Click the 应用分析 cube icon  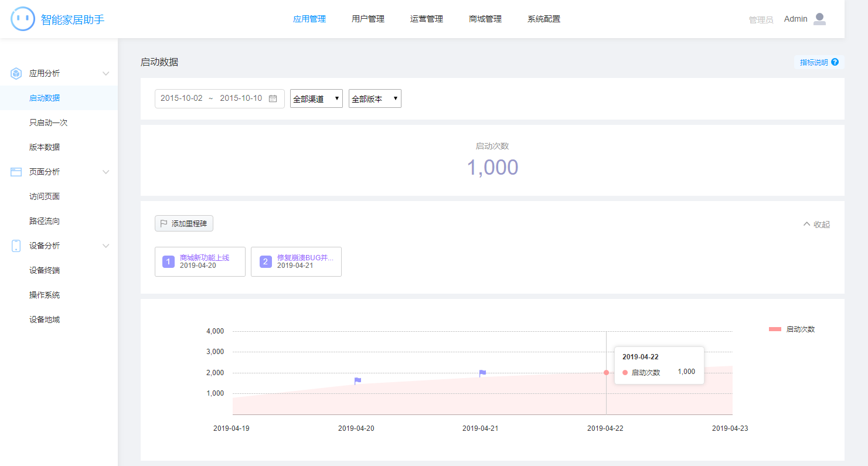tap(16, 73)
